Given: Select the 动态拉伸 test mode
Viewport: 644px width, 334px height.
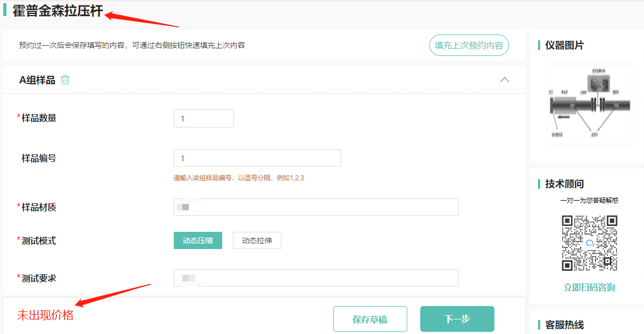Looking at the screenshot, I should (257, 240).
